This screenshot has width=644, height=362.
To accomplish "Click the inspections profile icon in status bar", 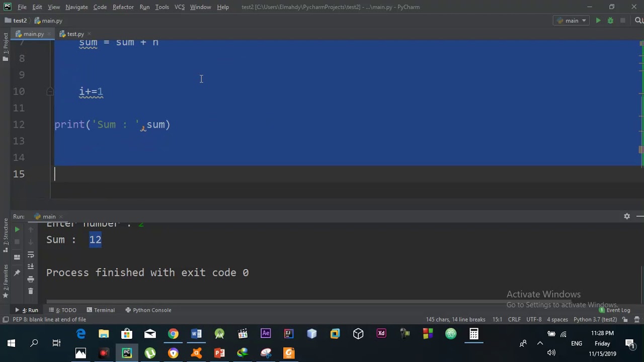I will [636, 320].
